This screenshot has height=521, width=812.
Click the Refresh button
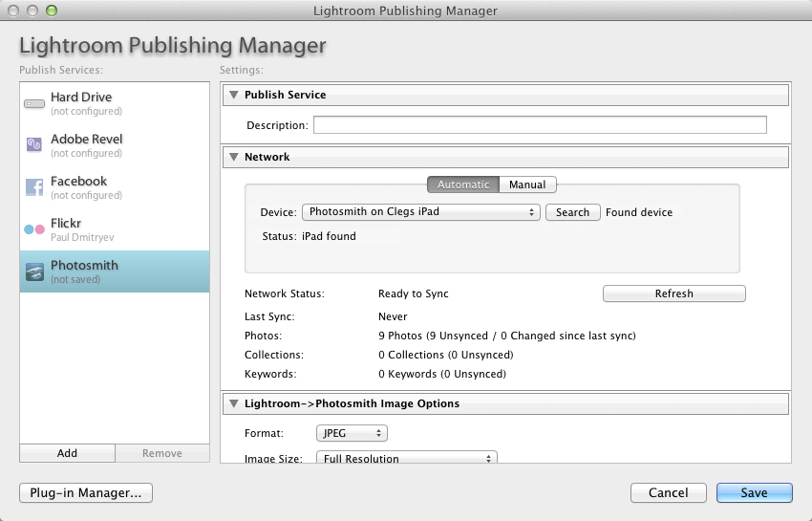(x=673, y=293)
